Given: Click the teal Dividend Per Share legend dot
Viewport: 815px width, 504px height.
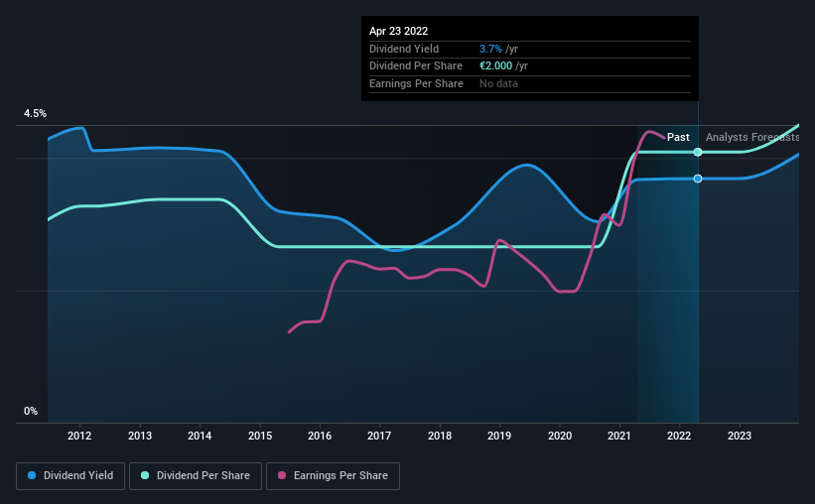Looking at the screenshot, I should click(x=145, y=475).
